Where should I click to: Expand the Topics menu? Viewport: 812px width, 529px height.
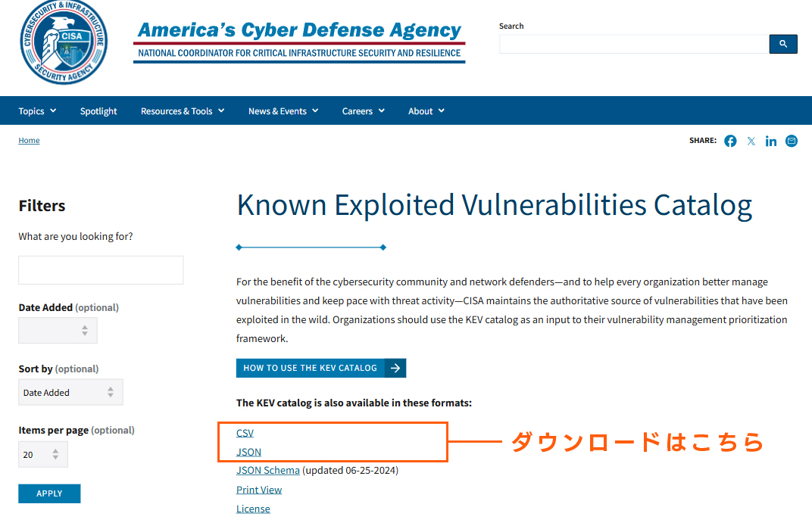tap(37, 111)
